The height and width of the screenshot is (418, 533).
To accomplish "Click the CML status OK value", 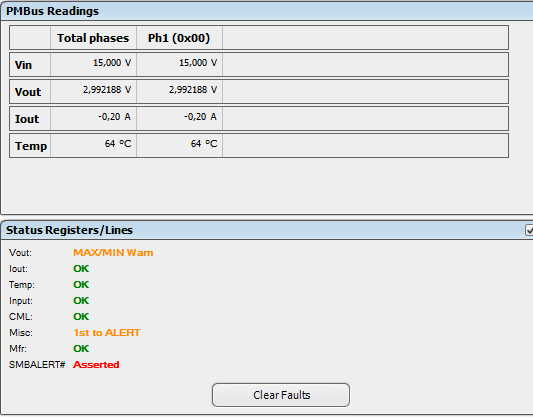I will pos(81,316).
